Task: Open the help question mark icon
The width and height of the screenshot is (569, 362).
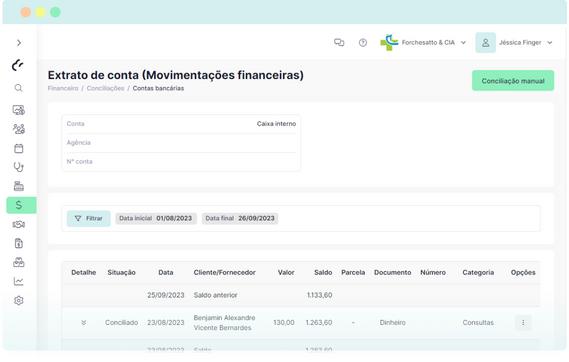Action: click(x=363, y=43)
